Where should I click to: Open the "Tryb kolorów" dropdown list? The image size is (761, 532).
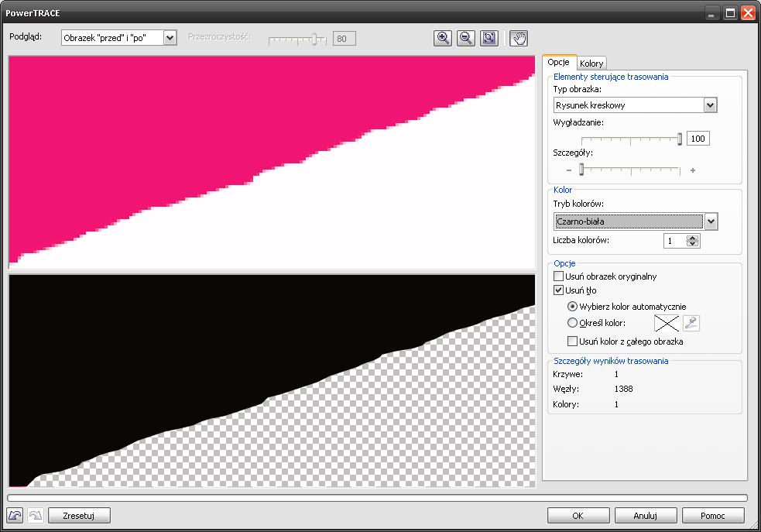pyautogui.click(x=711, y=221)
